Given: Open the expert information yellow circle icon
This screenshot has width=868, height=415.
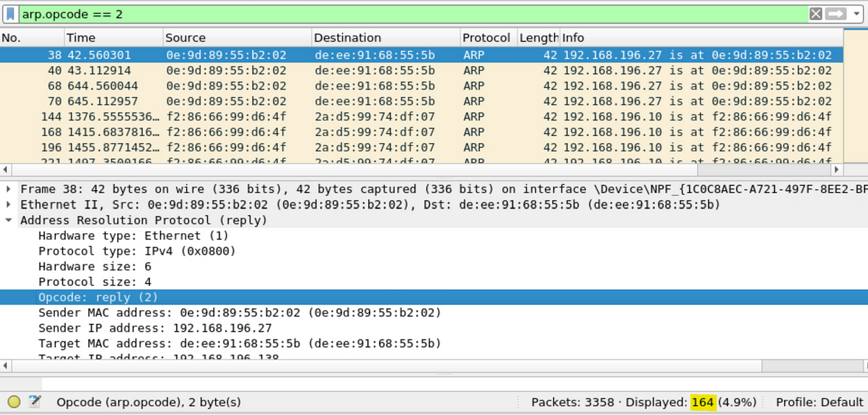Looking at the screenshot, I should 14,402.
